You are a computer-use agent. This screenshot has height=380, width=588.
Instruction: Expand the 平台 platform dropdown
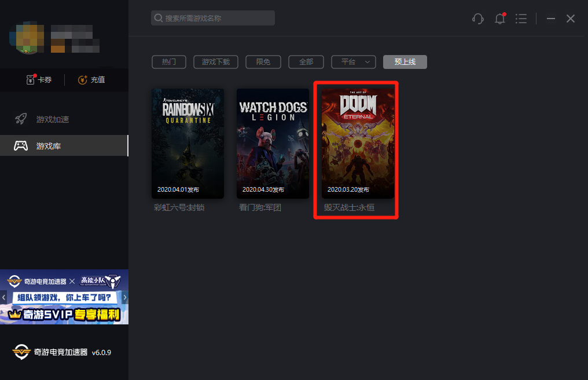pyautogui.click(x=354, y=62)
